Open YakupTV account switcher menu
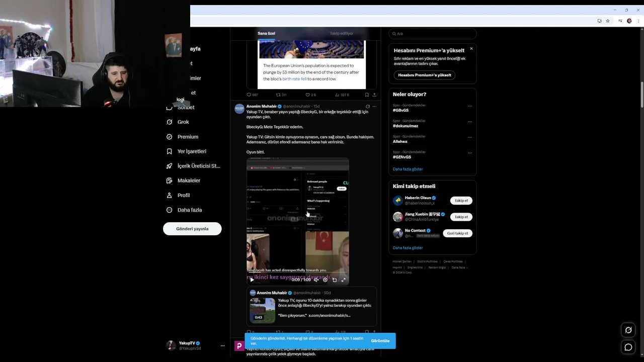The height and width of the screenshot is (362, 644). [195, 345]
